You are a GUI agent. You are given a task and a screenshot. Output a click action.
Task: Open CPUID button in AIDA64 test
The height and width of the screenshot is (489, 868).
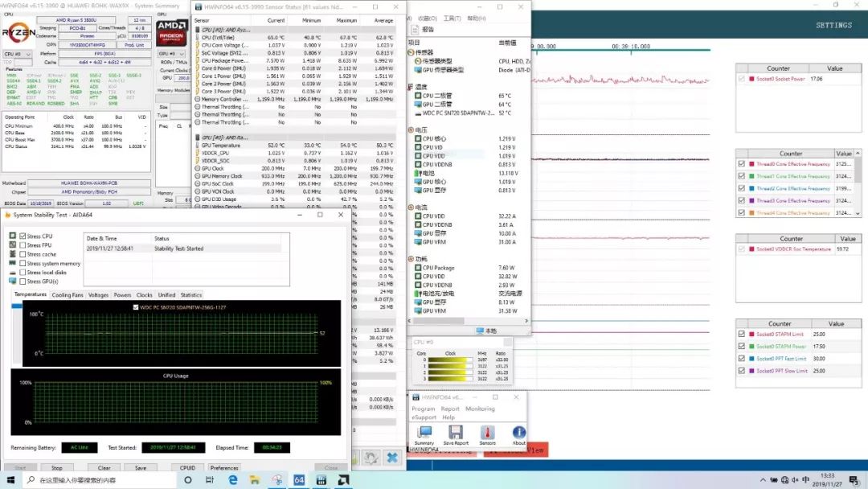[187, 467]
